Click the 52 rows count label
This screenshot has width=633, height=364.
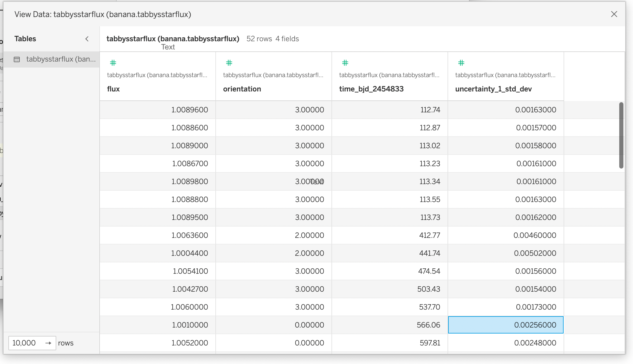259,39
